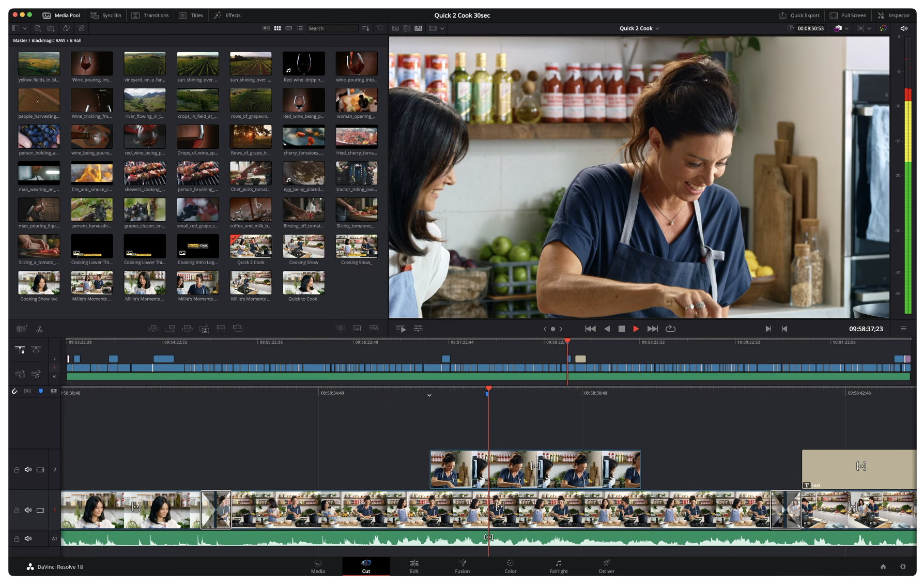The height and width of the screenshot is (586, 924).
Task: Click the Quick Export button
Action: tap(799, 15)
